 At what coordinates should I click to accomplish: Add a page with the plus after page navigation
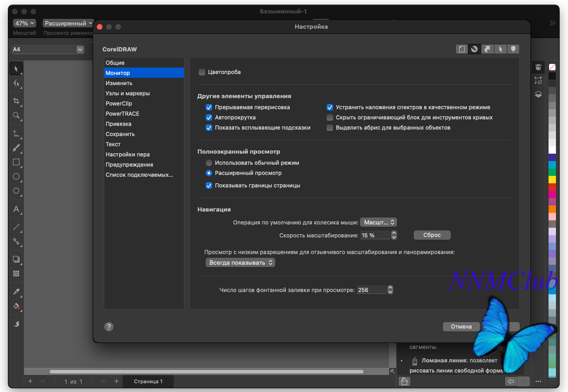click(x=116, y=381)
